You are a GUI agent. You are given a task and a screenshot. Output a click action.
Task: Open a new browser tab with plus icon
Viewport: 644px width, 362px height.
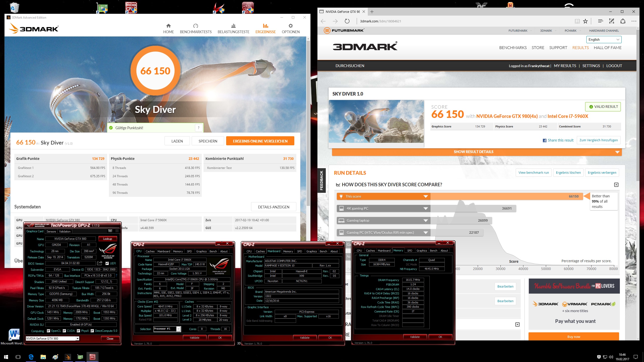click(x=372, y=12)
